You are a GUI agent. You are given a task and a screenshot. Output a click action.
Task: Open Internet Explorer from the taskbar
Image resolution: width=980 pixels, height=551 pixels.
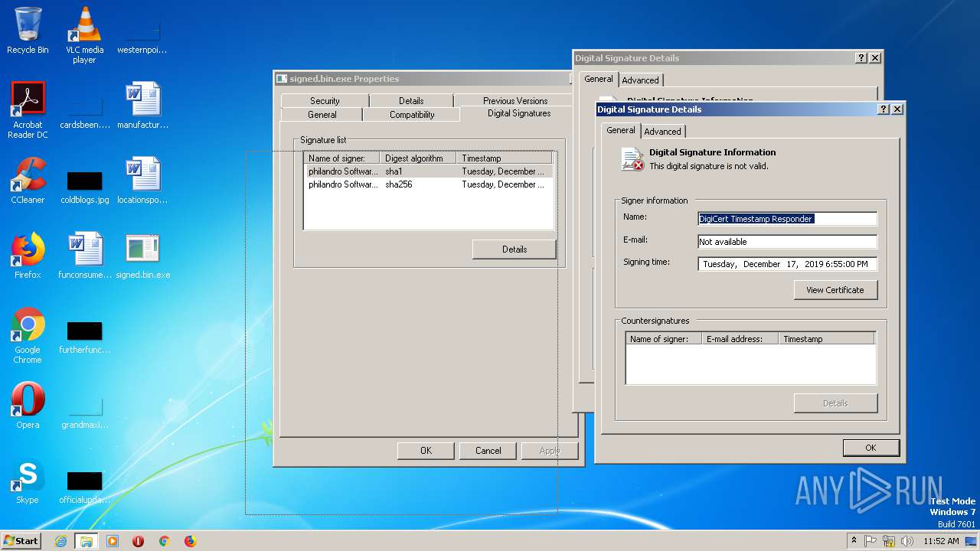(x=61, y=541)
